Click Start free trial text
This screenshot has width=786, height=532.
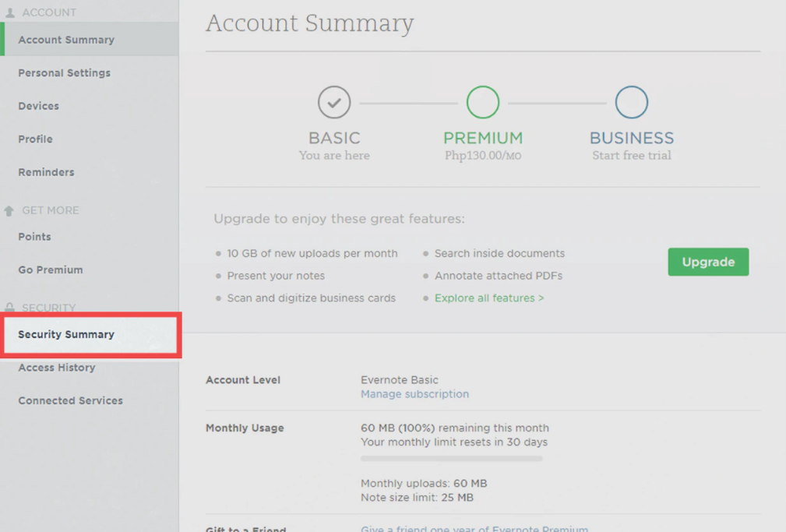tap(632, 156)
